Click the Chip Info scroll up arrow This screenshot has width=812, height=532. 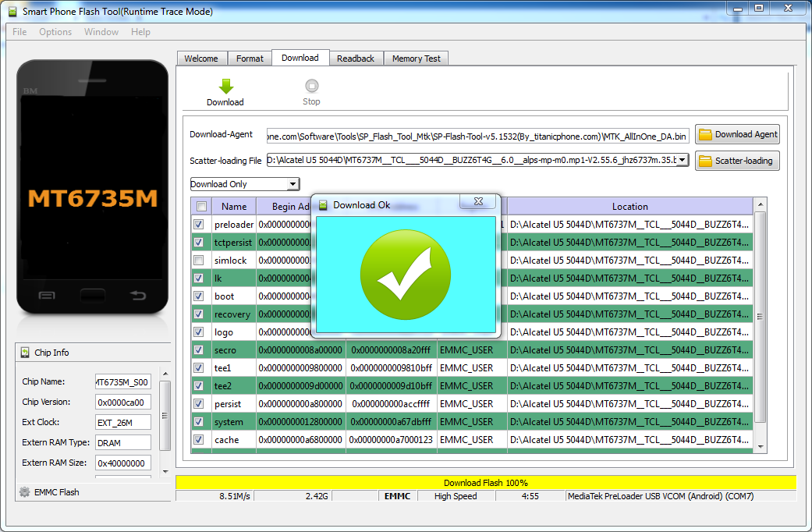(x=165, y=374)
